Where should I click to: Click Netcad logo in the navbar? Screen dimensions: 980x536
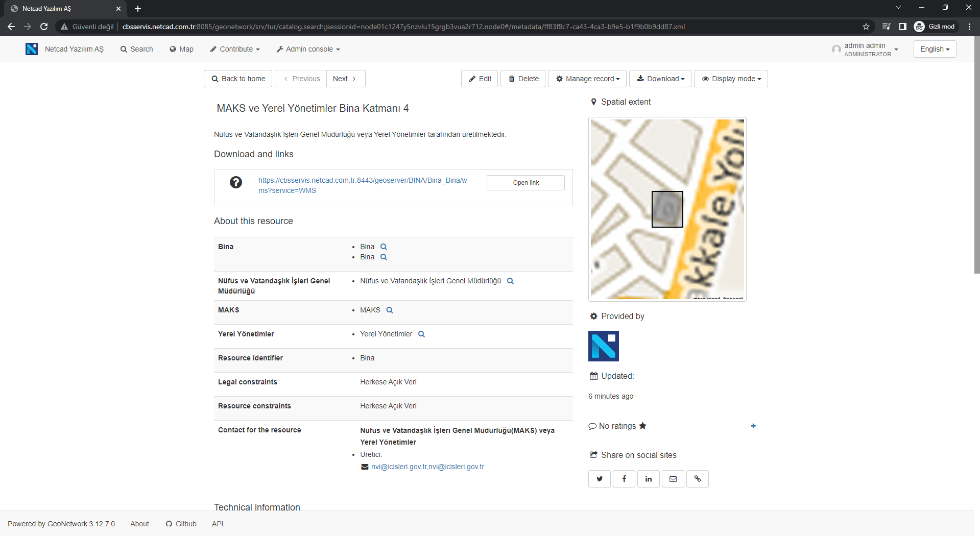coord(32,49)
